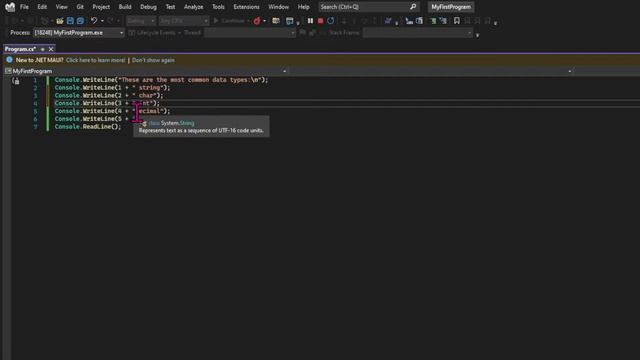Open the Any CPU platform dropdown
Screen dimensions: 640x360
click(x=184, y=21)
